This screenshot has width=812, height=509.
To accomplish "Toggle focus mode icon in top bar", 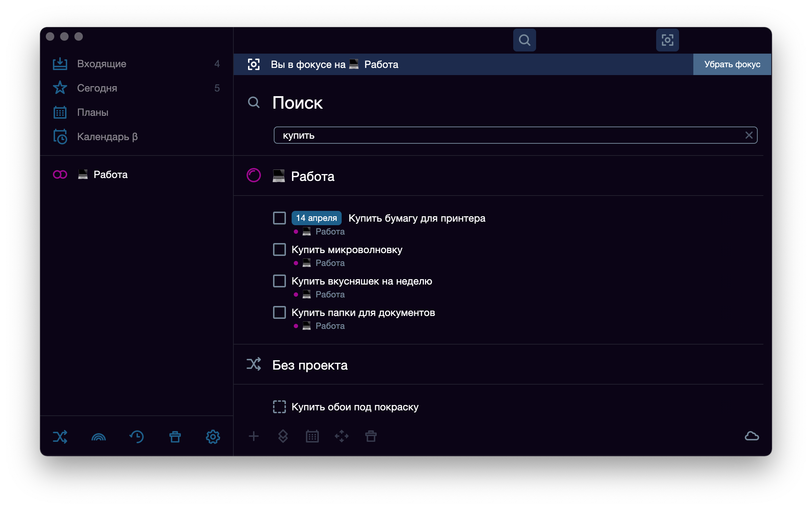I will tap(667, 40).
